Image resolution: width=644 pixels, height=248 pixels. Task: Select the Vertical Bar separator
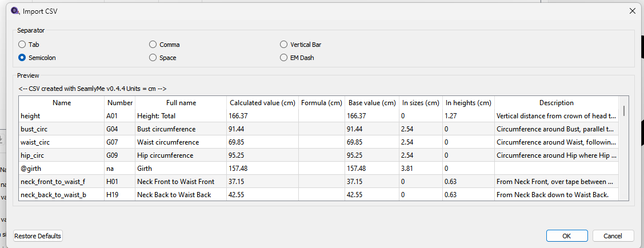click(284, 45)
